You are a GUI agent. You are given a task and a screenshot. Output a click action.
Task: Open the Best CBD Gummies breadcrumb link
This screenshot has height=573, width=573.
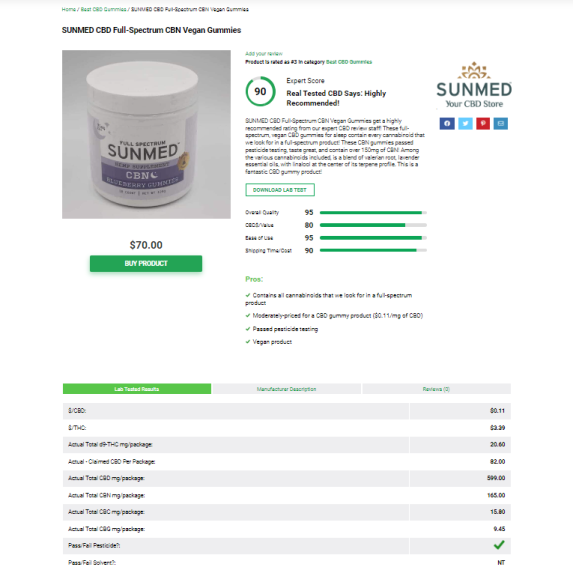pyautogui.click(x=103, y=9)
